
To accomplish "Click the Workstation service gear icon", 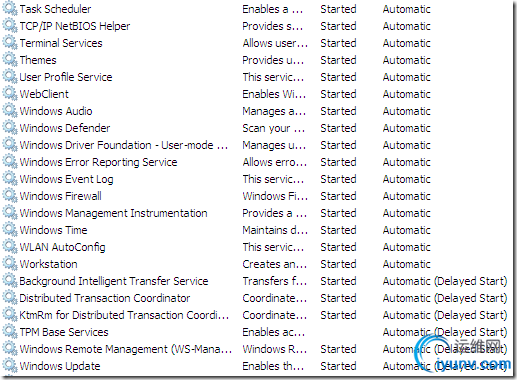I will (10, 264).
